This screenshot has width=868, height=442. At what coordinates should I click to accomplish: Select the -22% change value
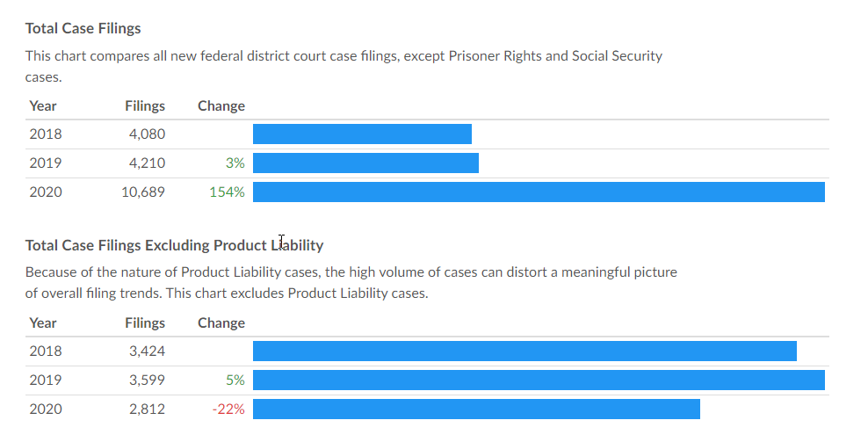click(x=228, y=409)
